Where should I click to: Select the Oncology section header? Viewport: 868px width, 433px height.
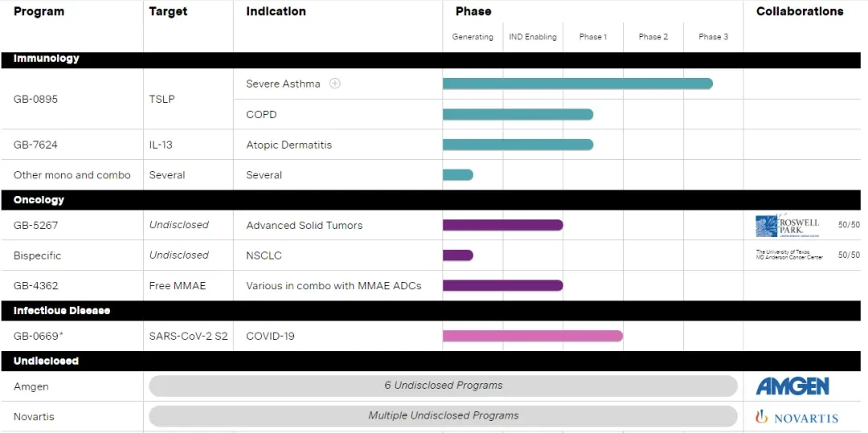(x=431, y=200)
